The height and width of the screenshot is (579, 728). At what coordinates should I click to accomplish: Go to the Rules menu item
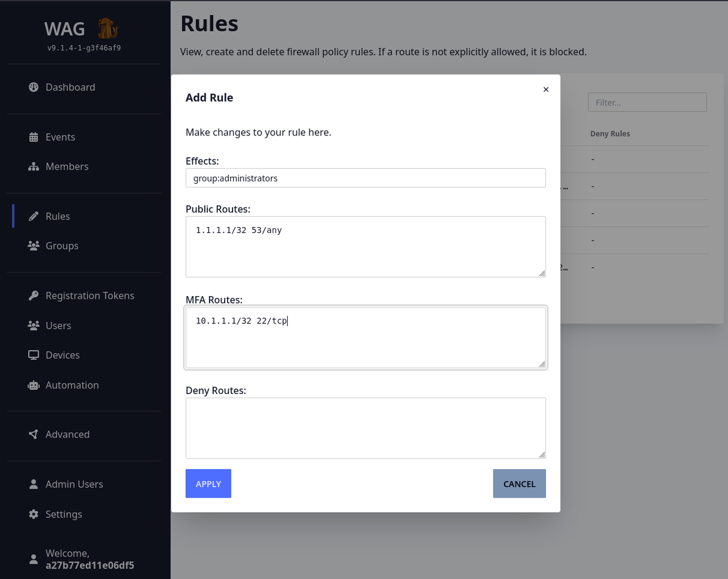coord(58,216)
